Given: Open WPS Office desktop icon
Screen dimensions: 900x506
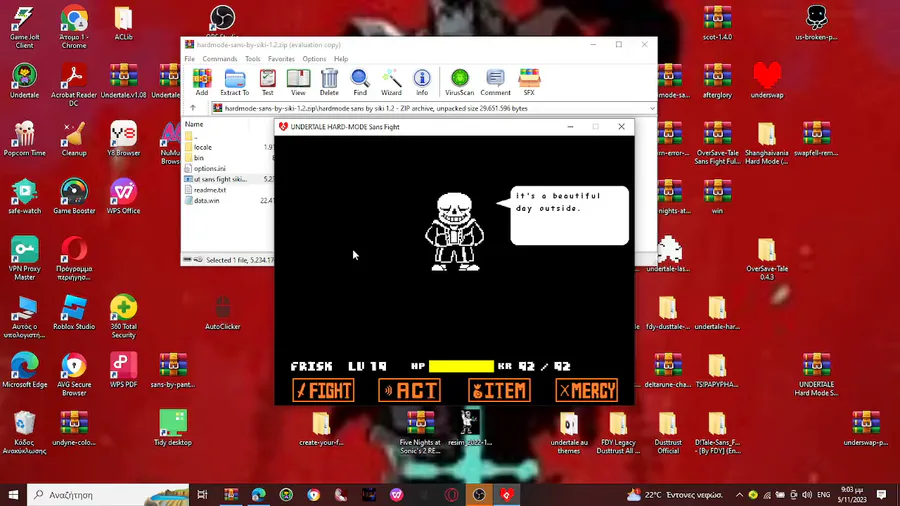Looking at the screenshot, I should click(x=123, y=197).
